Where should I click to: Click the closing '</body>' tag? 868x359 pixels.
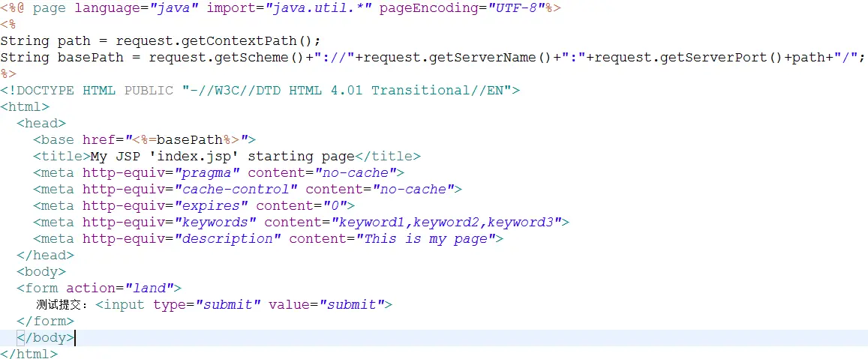tap(46, 337)
